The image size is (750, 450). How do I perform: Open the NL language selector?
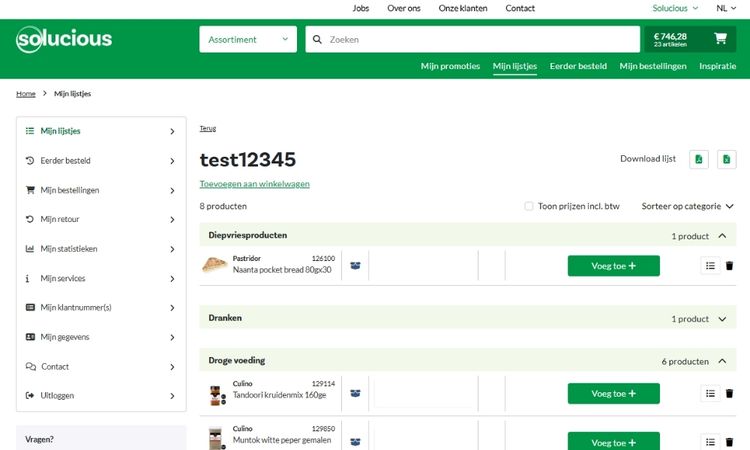726,8
